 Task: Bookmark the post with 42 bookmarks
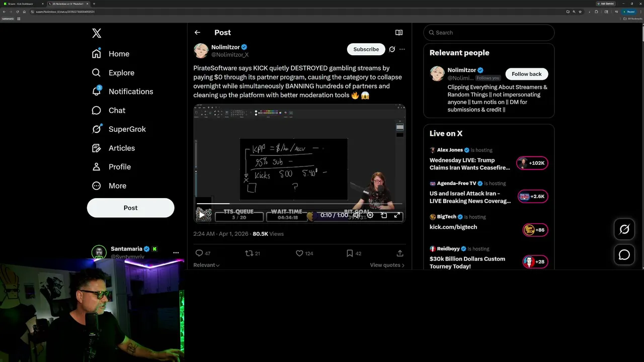tap(354, 253)
